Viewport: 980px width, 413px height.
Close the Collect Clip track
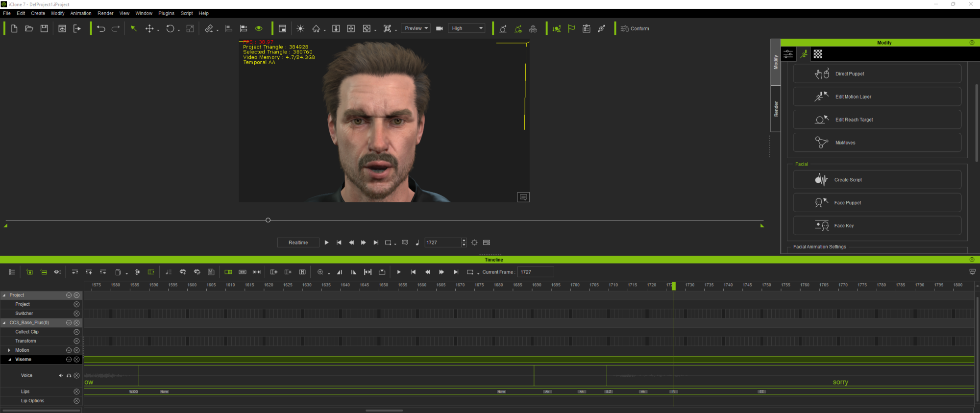pos(76,332)
